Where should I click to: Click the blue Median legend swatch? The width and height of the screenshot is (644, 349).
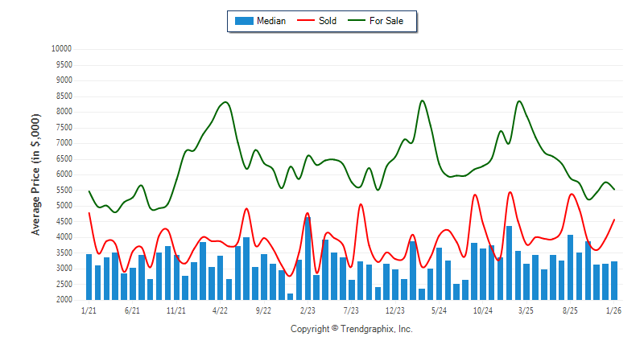click(243, 21)
